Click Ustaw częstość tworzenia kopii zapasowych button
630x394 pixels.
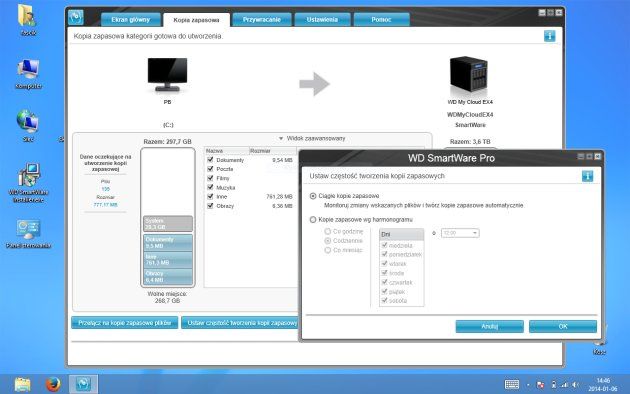click(240, 323)
